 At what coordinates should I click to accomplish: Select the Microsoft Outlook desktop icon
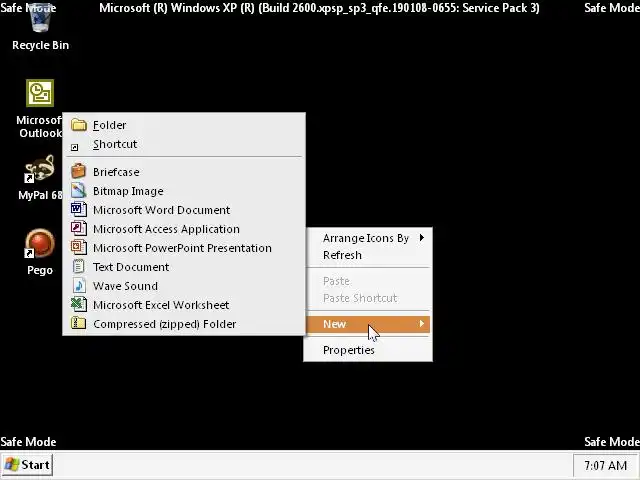coord(40,93)
